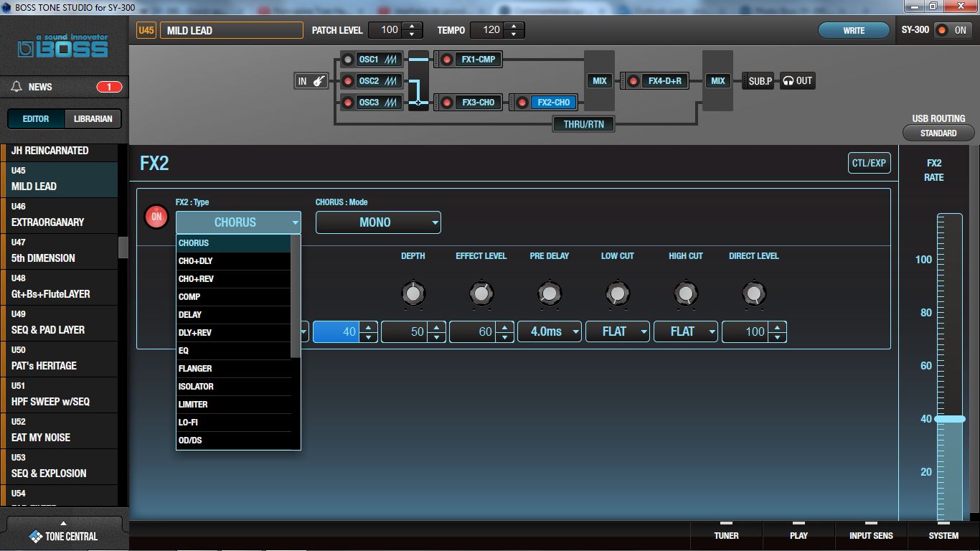Turn off FX2 with red ON button
Image resolution: width=980 pixels, height=551 pixels.
click(x=156, y=217)
